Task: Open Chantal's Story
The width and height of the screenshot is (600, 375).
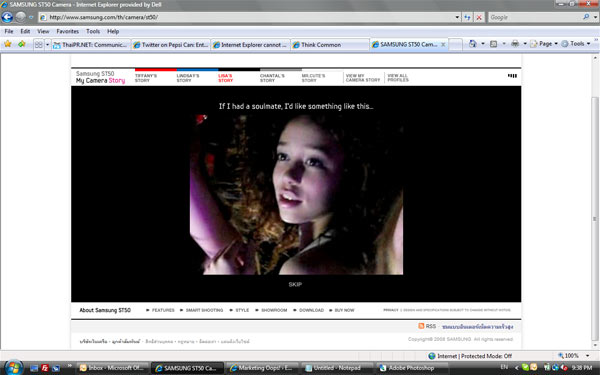Action: (272, 78)
